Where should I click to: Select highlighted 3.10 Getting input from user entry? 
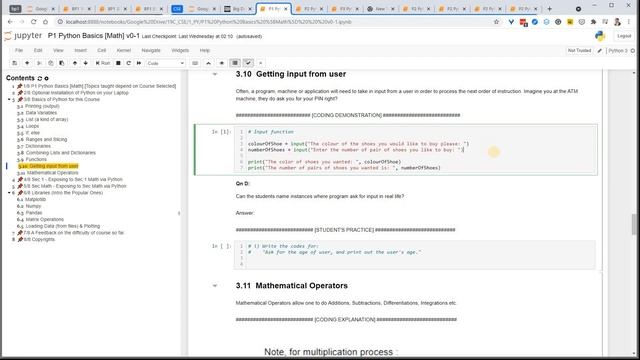pyautogui.click(x=48, y=166)
